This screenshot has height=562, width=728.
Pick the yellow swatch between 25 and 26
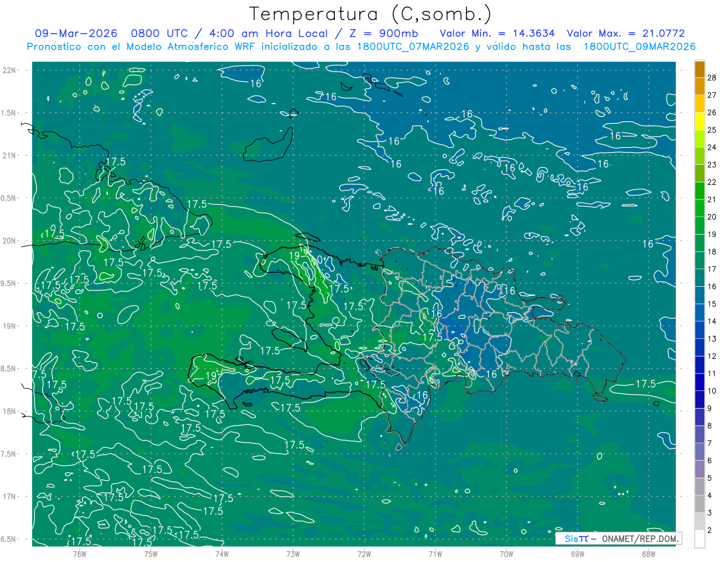pos(699,121)
